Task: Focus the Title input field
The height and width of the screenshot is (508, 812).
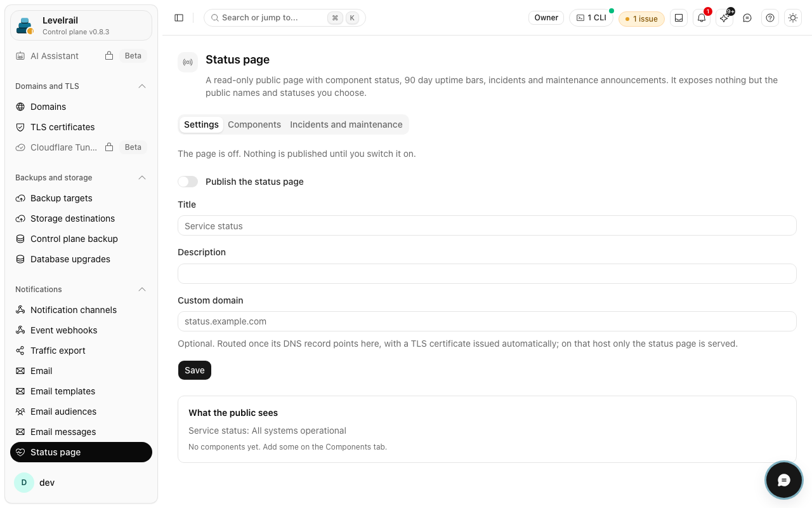Action: click(x=487, y=225)
